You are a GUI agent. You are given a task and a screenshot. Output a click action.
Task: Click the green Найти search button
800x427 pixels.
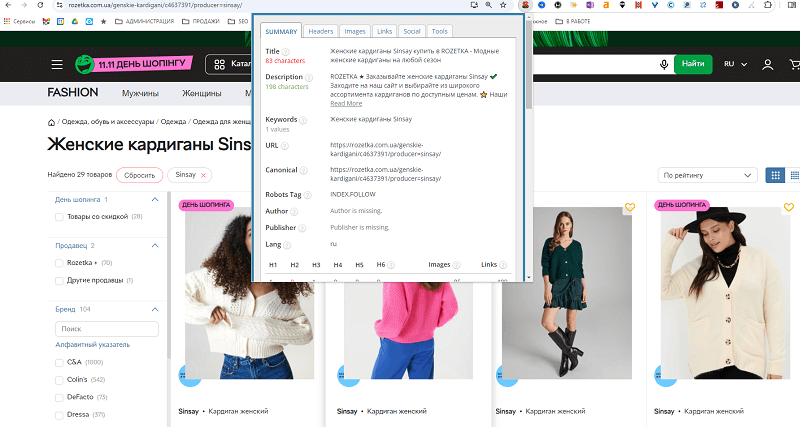point(693,64)
